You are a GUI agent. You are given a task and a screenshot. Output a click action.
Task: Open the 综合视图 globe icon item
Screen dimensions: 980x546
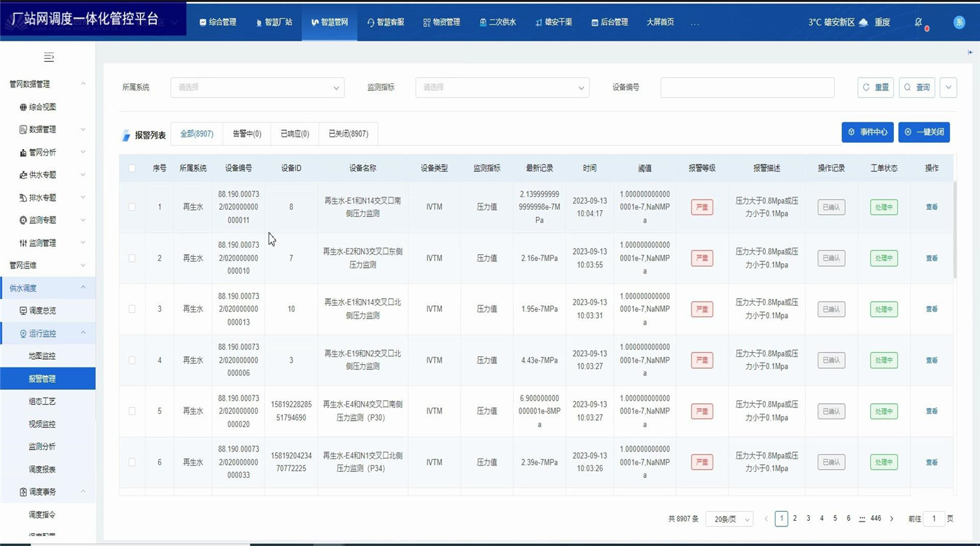pyautogui.click(x=23, y=107)
